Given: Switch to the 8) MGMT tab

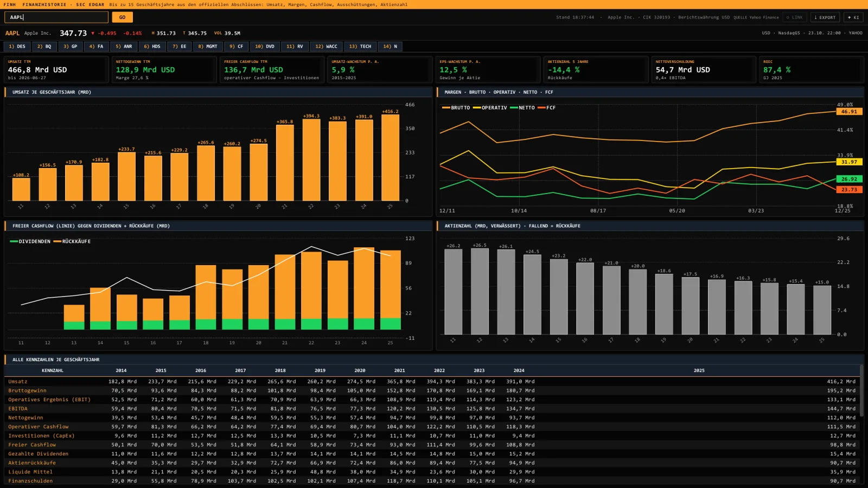Looking at the screenshot, I should coord(208,47).
